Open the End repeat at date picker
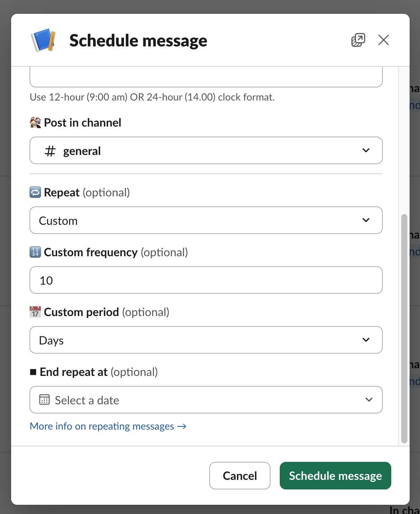This screenshot has height=514, width=420. (206, 400)
